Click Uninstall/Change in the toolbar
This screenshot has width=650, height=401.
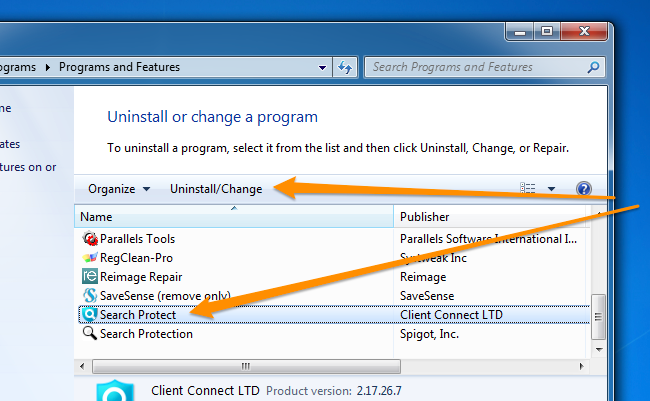point(216,189)
